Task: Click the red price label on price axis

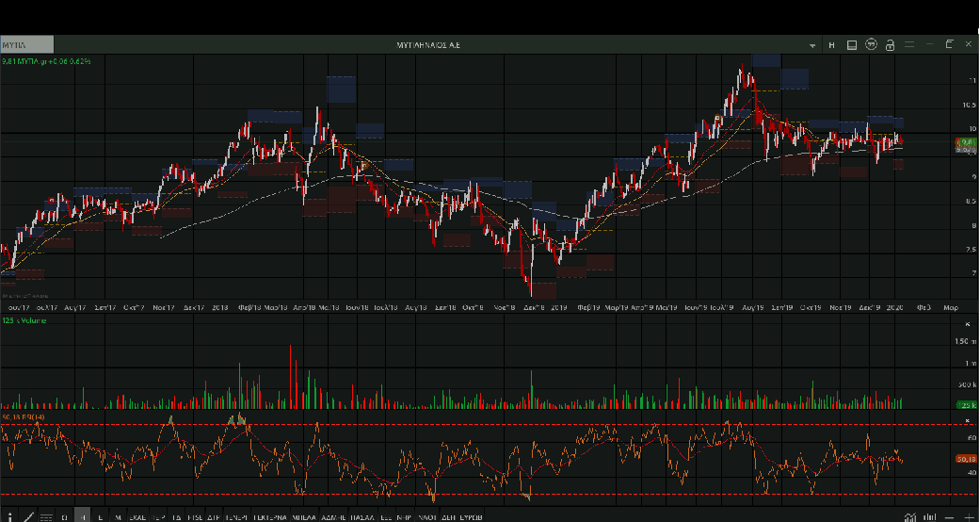Action: pos(965,141)
